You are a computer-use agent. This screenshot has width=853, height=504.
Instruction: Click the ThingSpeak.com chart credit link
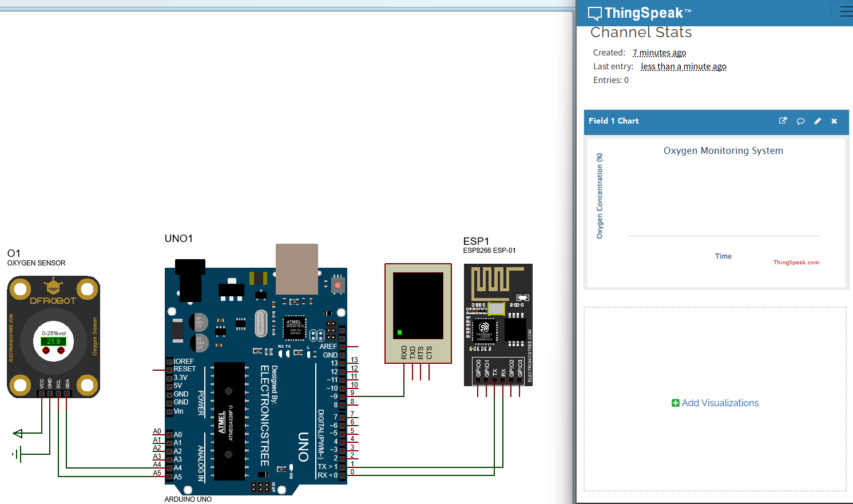coord(796,263)
